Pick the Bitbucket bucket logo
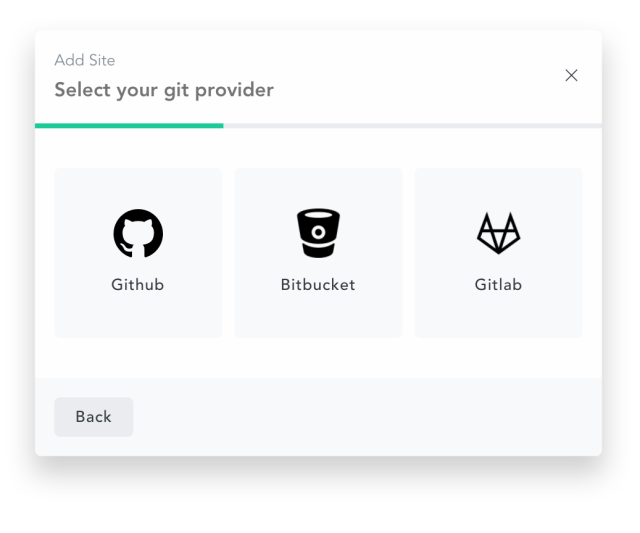This screenshot has width=640, height=533. tap(318, 233)
